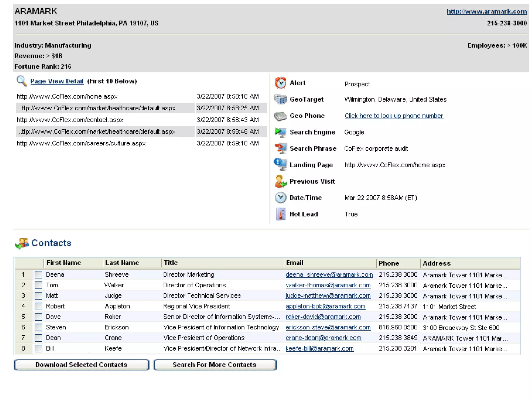Click the Hot Lead thermometer icon

click(280, 214)
